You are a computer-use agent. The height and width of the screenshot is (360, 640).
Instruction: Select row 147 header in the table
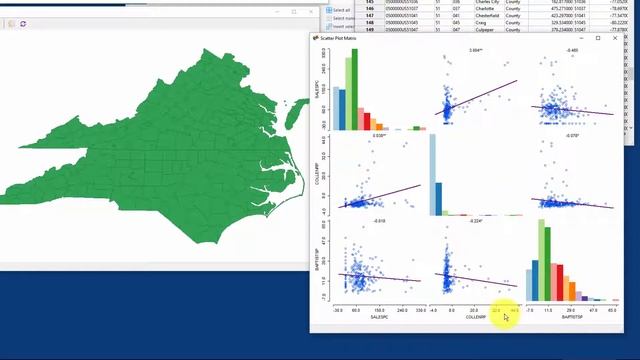click(370, 16)
